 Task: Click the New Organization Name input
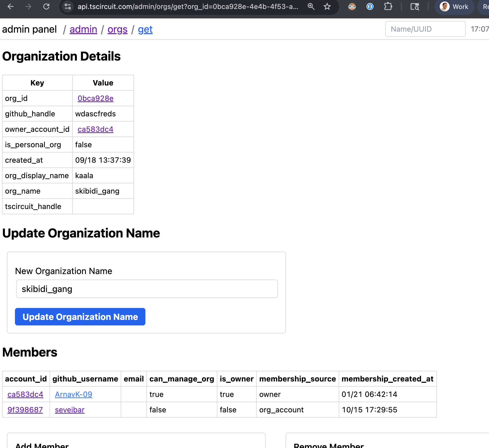pyautogui.click(x=147, y=289)
